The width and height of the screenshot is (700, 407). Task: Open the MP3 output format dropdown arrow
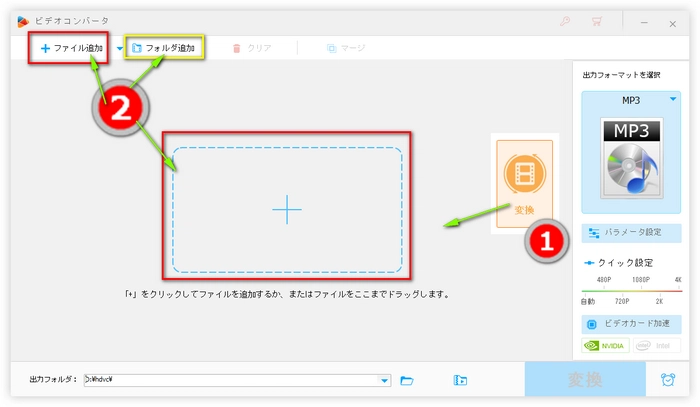(671, 101)
